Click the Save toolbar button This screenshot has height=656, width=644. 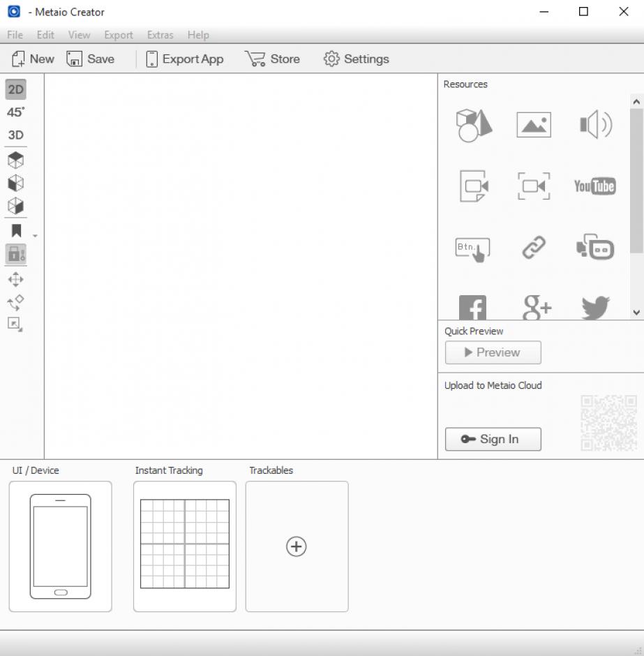click(x=90, y=59)
